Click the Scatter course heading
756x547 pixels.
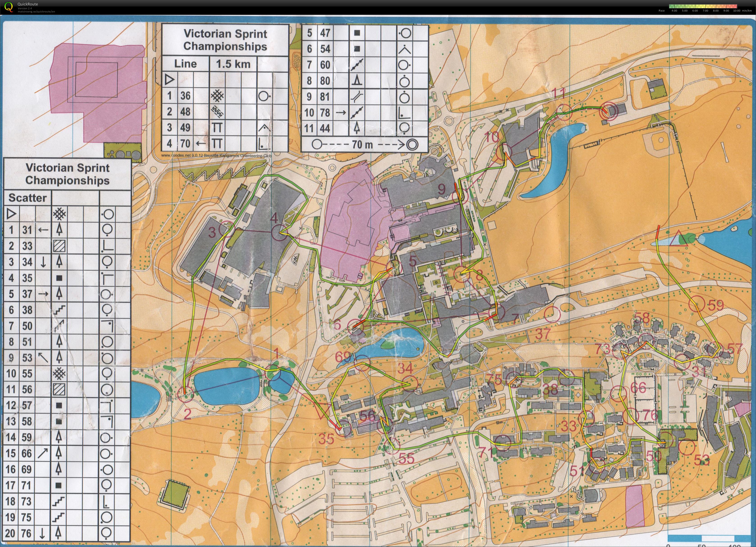tap(28, 198)
